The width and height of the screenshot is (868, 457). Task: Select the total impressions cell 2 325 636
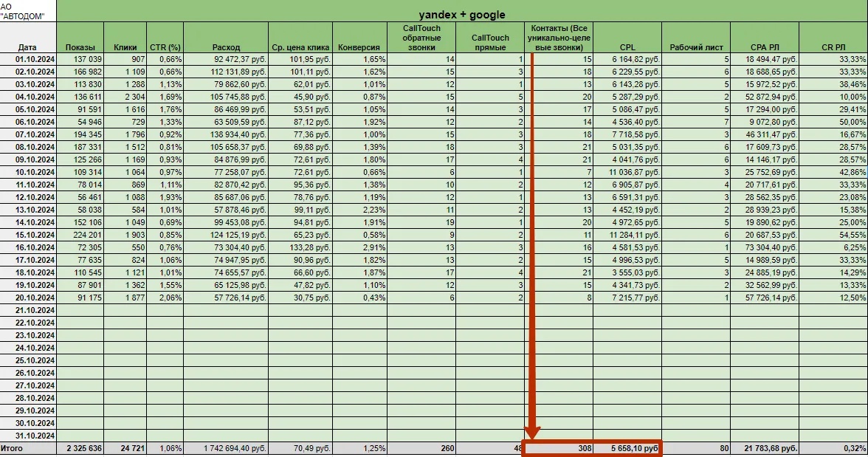pos(80,448)
